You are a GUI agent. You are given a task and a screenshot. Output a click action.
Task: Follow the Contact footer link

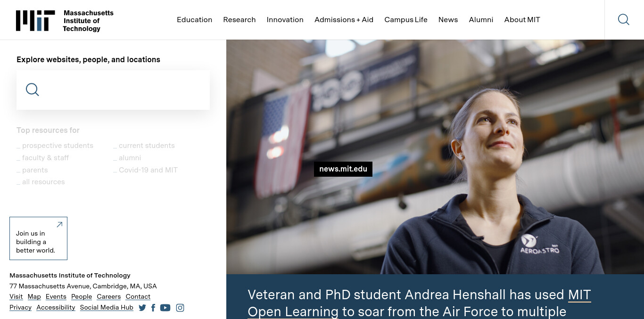point(138,297)
